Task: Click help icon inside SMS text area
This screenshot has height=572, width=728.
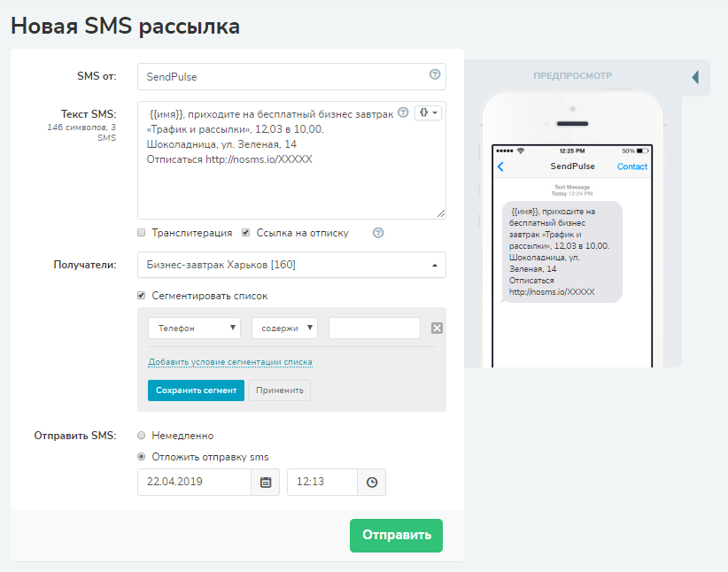Action: tap(404, 112)
